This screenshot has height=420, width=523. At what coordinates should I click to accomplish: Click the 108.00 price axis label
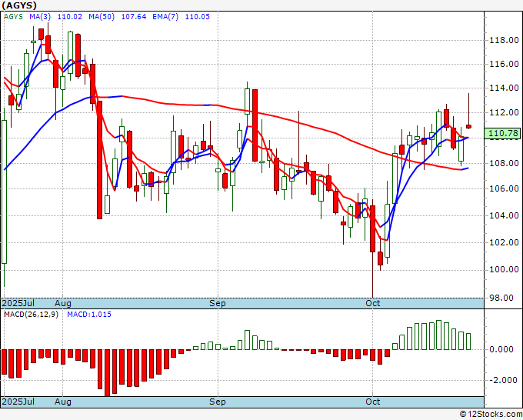pyautogui.click(x=504, y=163)
